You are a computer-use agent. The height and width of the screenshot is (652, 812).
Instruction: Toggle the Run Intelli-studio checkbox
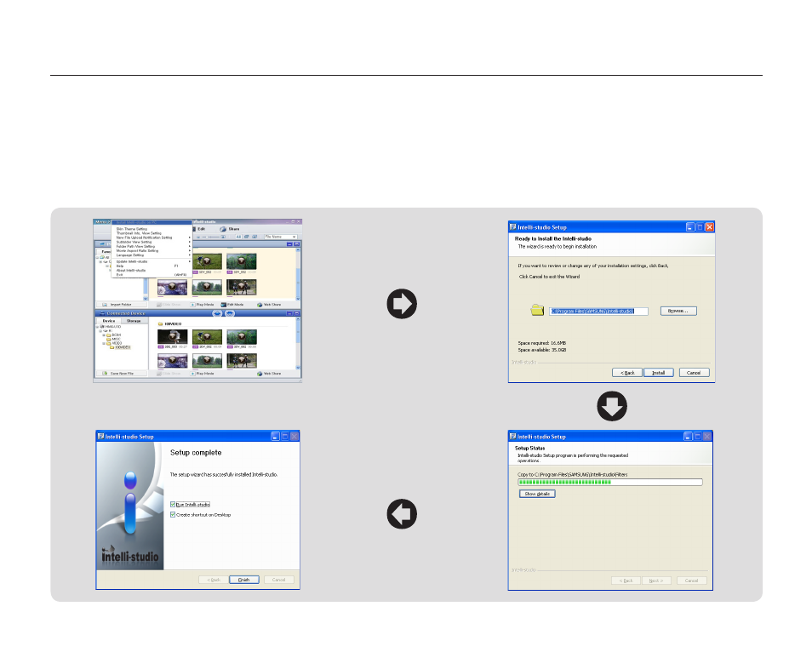click(173, 505)
